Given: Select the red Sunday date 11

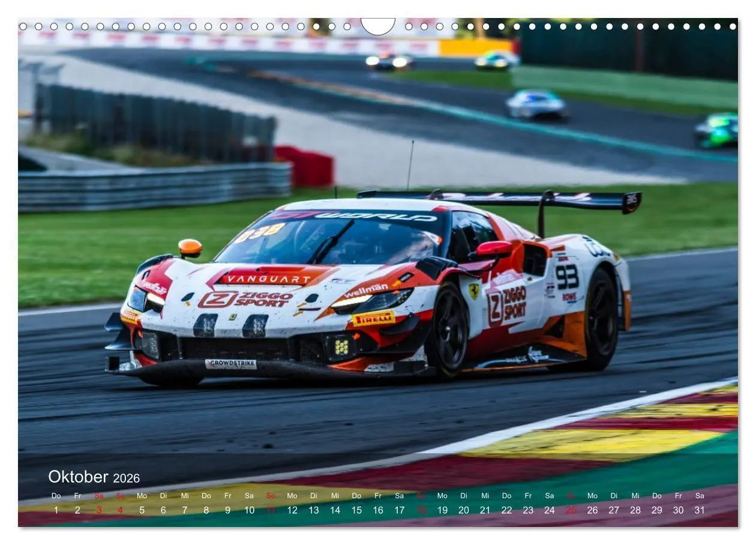Looking at the screenshot, I should coord(271,510).
